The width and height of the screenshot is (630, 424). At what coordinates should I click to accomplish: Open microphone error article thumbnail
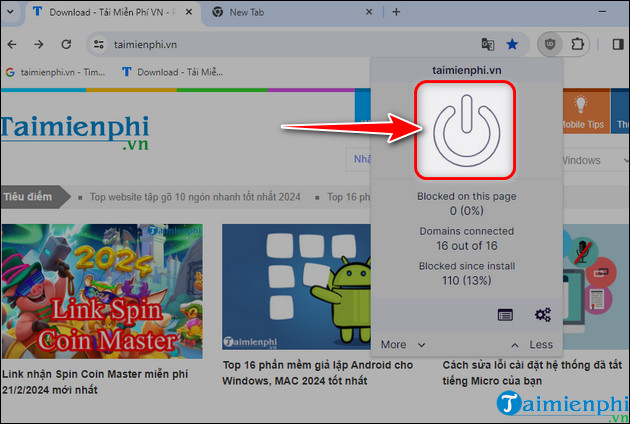596,287
